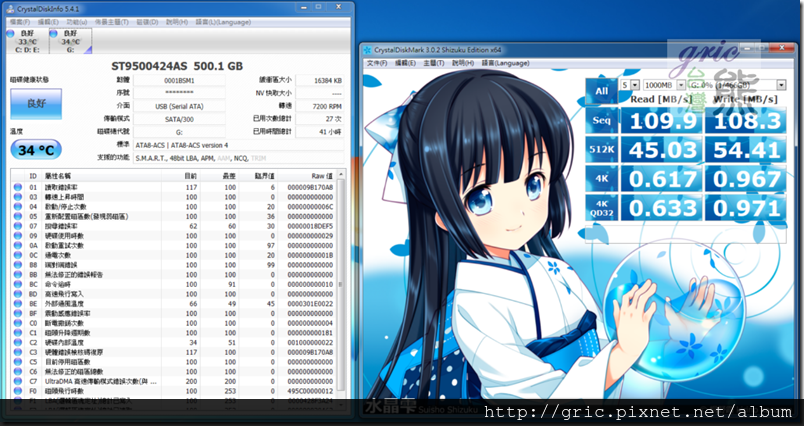Select the C: D: E: disk tab
Image resolution: width=804 pixels, height=426 pixels.
[27, 41]
